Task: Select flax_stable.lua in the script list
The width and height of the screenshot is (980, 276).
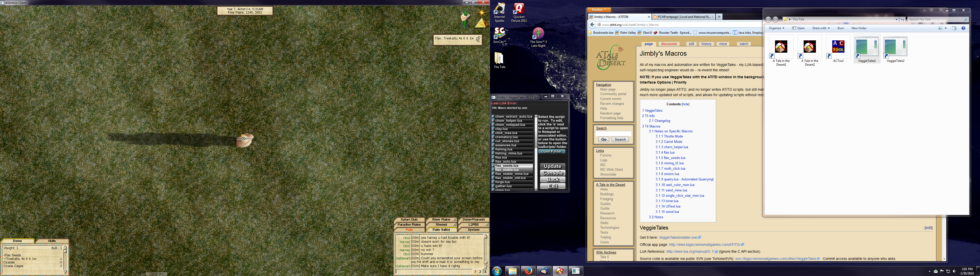Action: pos(513,170)
